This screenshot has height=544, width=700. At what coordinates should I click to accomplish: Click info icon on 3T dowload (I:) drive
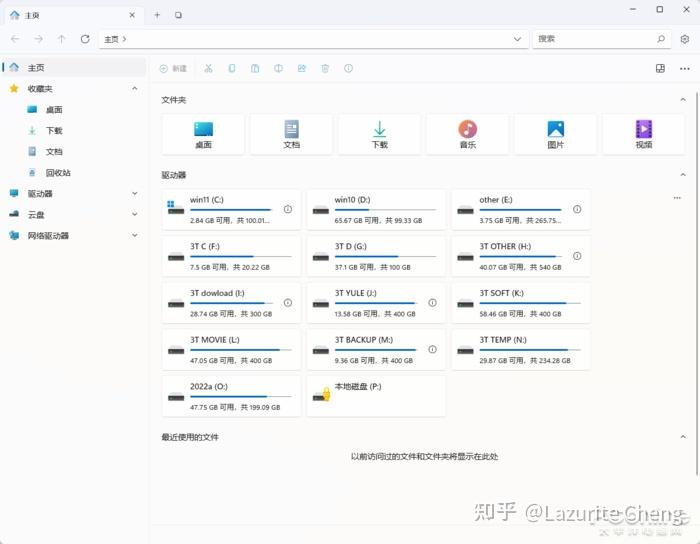click(288, 303)
